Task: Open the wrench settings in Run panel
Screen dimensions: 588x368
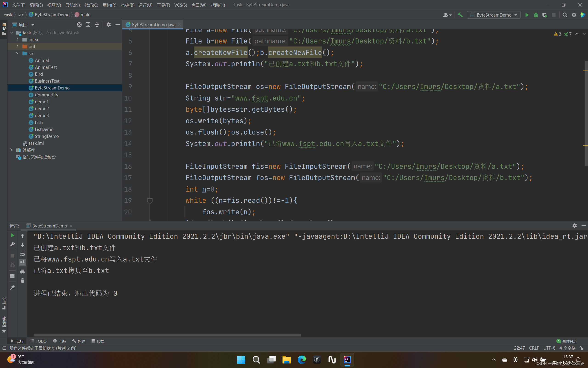Action: point(12,244)
